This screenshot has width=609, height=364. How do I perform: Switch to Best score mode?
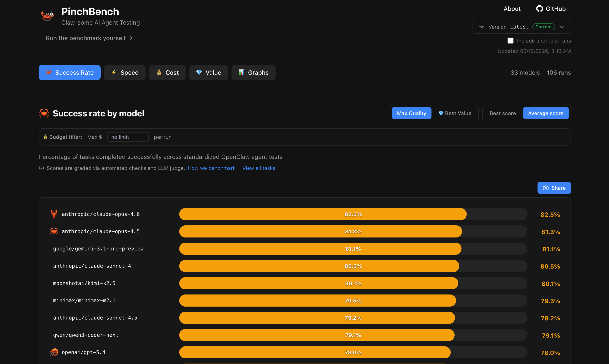click(503, 113)
